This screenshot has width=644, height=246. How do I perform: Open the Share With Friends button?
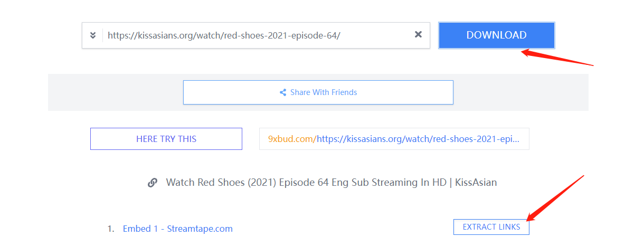(x=318, y=92)
